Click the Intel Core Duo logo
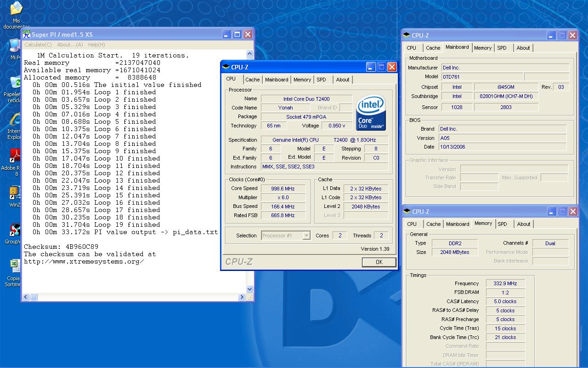 pos(371,113)
